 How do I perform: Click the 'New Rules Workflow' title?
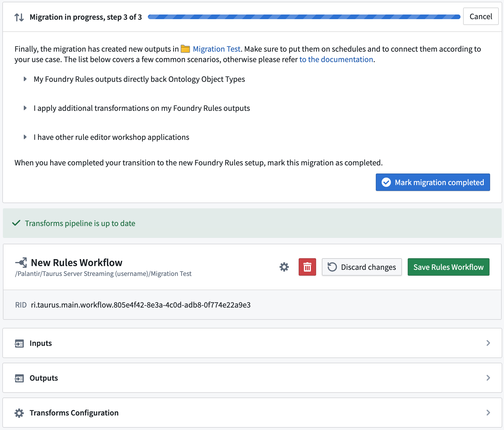click(x=77, y=263)
